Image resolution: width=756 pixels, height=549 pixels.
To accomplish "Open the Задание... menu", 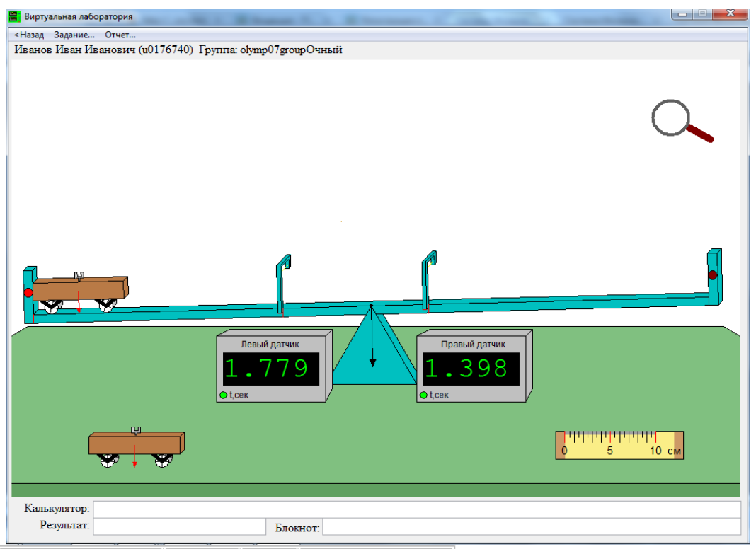I will [x=74, y=35].
